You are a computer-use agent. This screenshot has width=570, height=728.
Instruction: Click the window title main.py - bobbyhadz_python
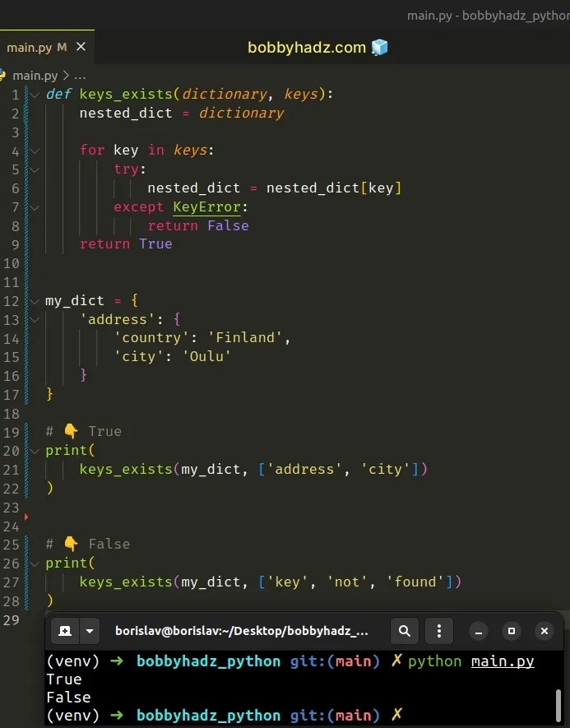point(489,16)
